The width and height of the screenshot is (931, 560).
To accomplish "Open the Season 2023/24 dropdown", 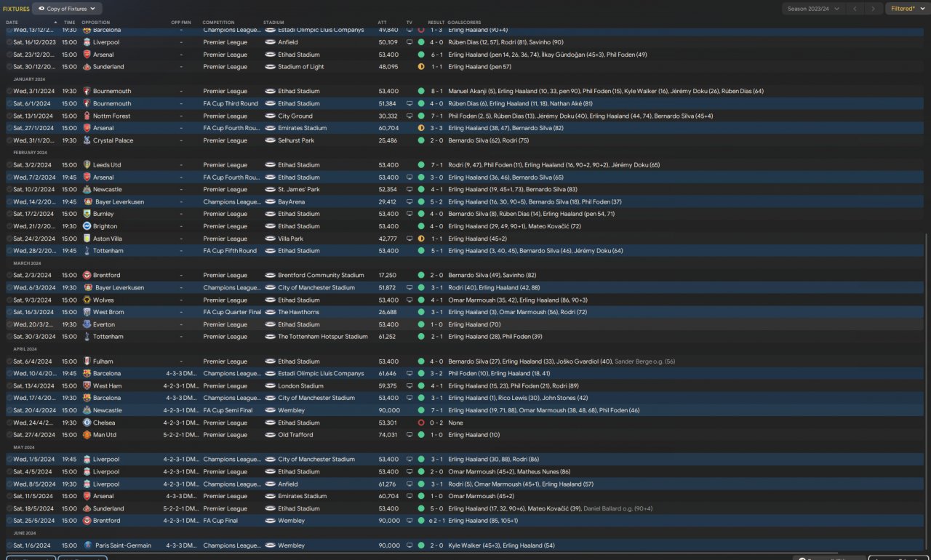I will click(813, 9).
